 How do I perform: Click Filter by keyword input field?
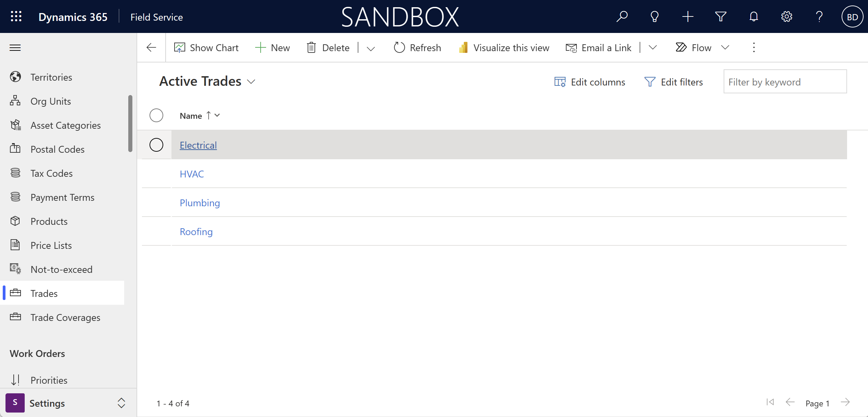784,81
